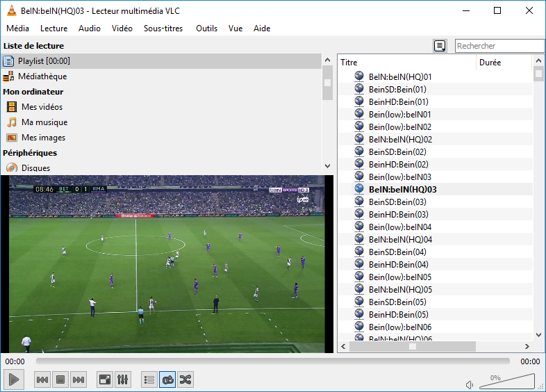Change playlist view mode icon
This screenshot has height=392, width=546.
click(x=440, y=46)
